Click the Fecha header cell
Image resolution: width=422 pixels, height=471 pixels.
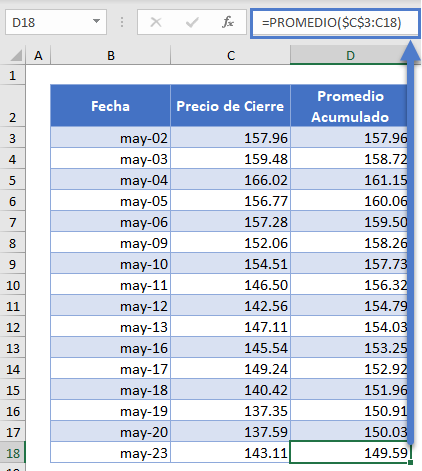click(x=110, y=106)
